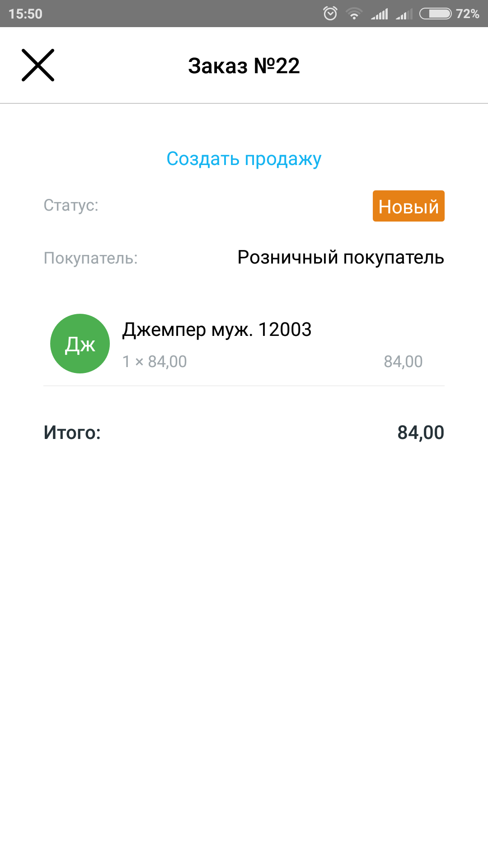
Task: Tap the green Дж product avatar
Action: pos(80,344)
